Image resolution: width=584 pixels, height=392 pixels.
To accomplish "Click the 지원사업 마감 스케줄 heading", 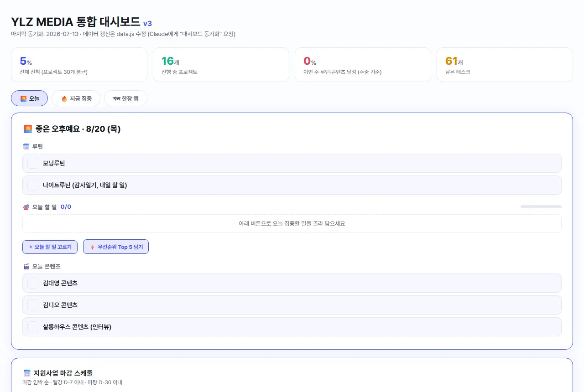I will click(x=63, y=373).
